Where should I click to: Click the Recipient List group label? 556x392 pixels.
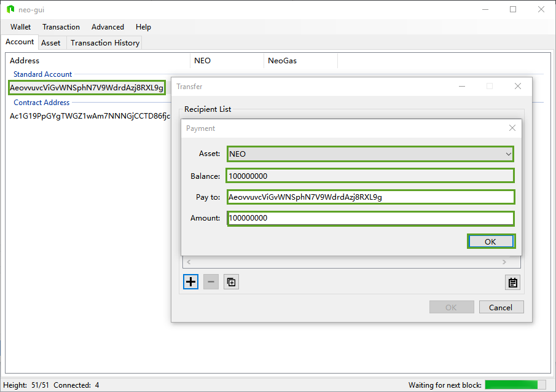pos(208,109)
